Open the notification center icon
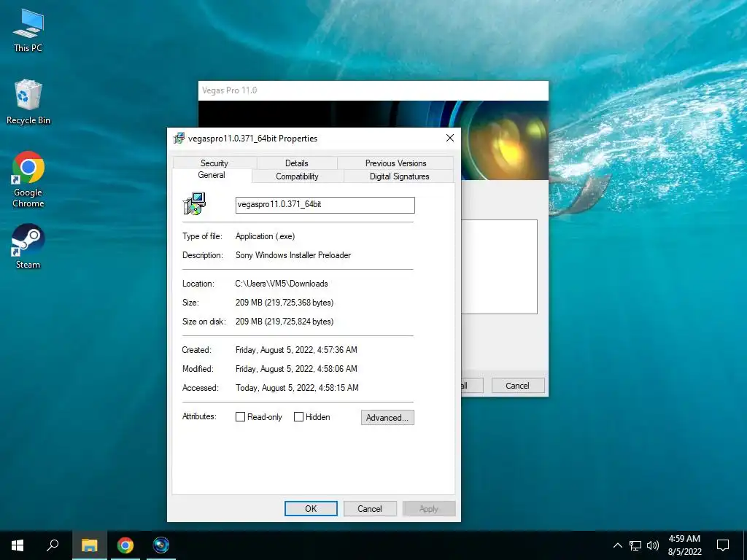This screenshot has height=560, width=747. pyautogui.click(x=723, y=545)
